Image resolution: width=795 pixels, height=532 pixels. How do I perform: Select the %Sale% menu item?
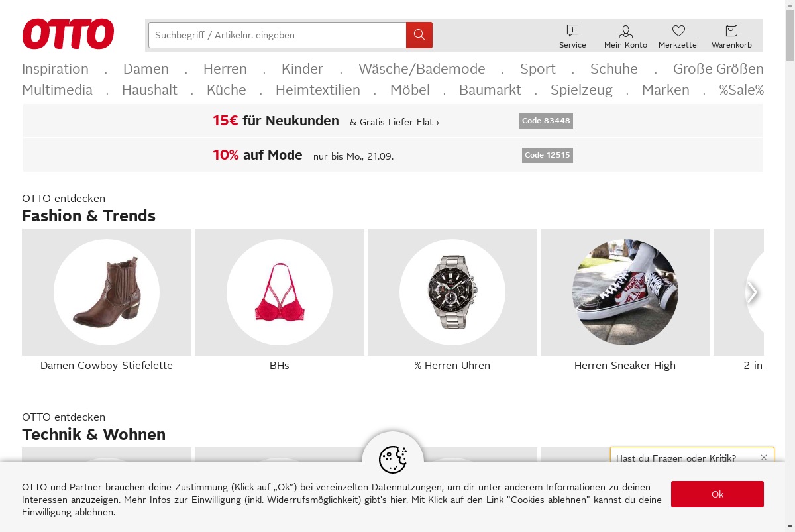741,90
